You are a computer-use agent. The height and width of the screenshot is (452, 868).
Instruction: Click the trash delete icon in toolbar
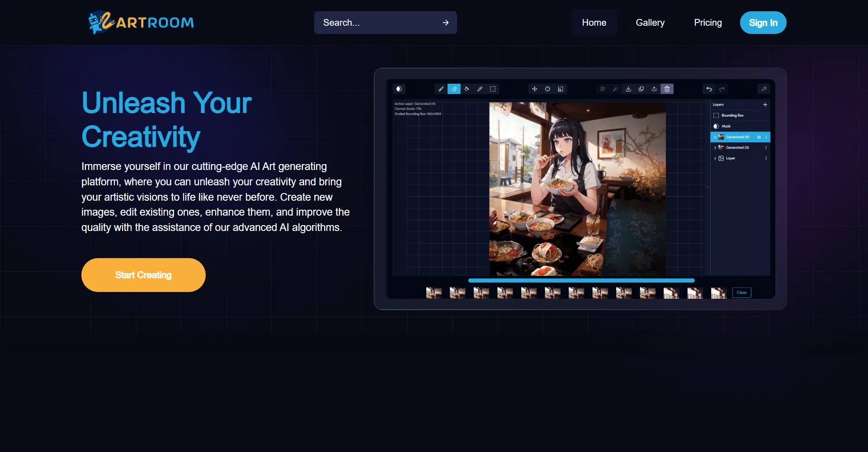pos(667,89)
